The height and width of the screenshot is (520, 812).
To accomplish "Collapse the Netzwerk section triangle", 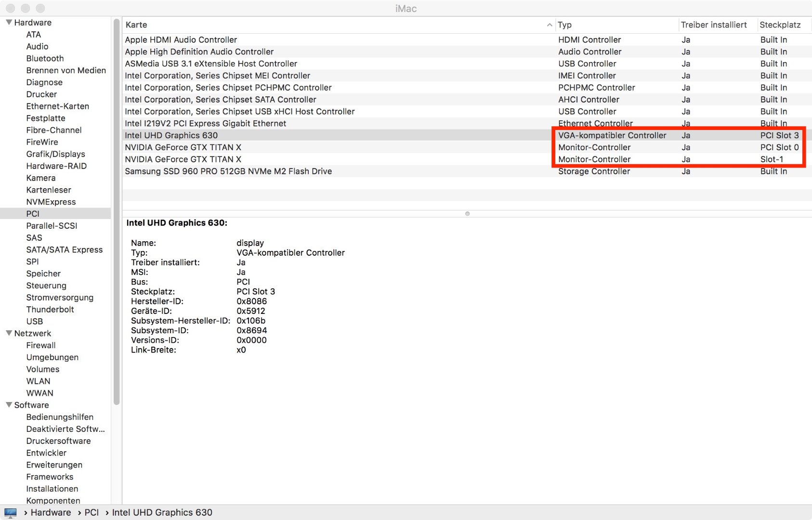I will tap(9, 333).
